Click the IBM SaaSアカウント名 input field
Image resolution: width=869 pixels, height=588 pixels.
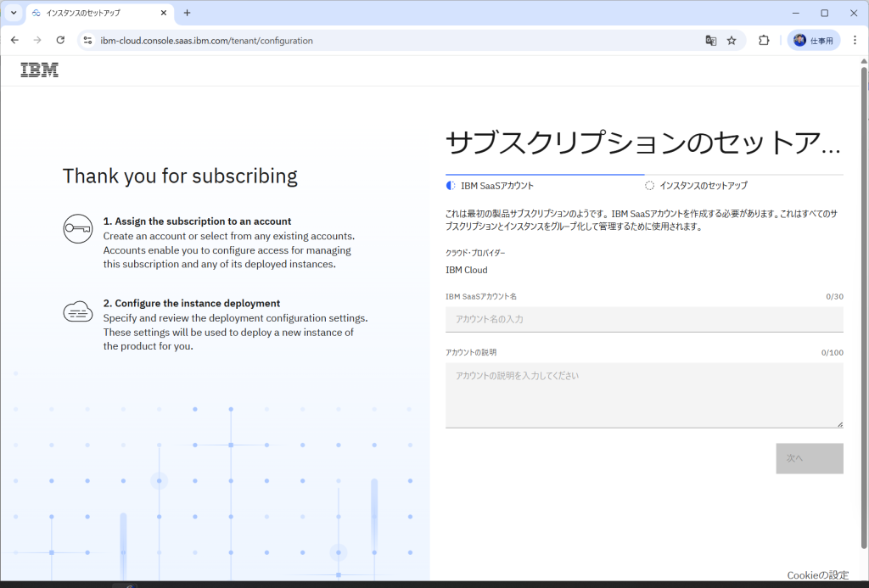[x=644, y=319]
